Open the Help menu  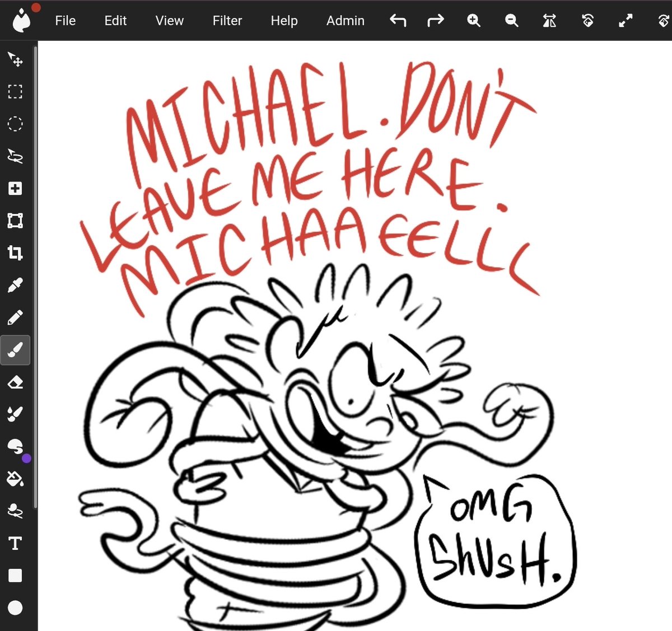tap(284, 21)
